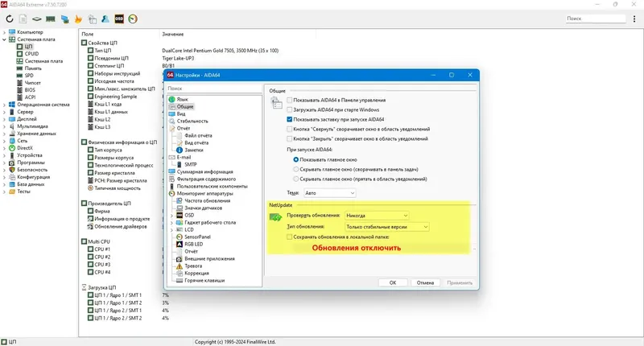
Task: Expand Компьютер node in main tree
Action: (4, 32)
